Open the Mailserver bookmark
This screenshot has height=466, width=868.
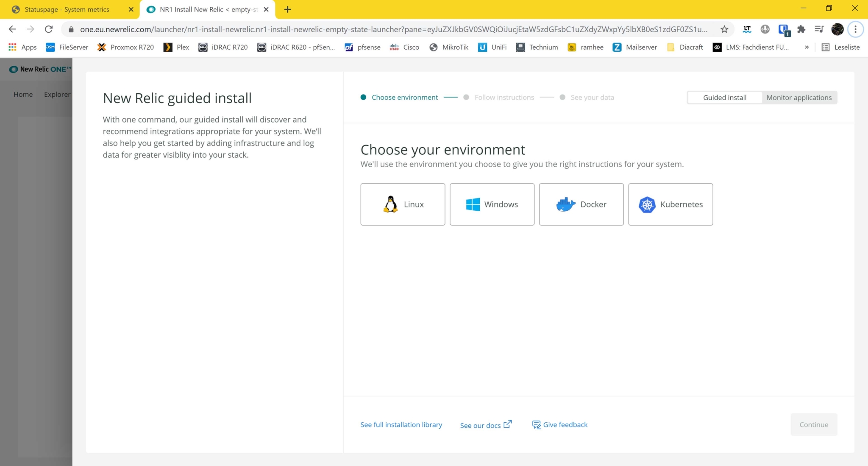point(641,47)
